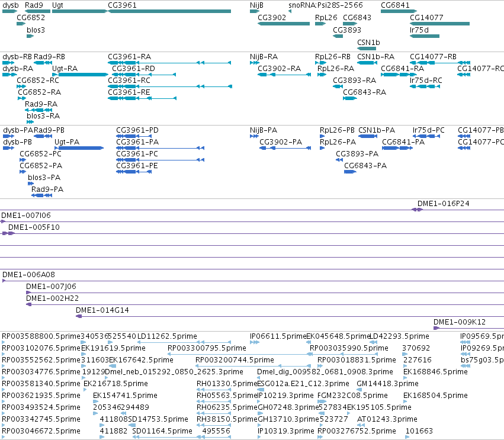Click the 'DME1-016P24' BAC label
Image resolution: width=504 pixels, height=440 pixels.
point(443,204)
